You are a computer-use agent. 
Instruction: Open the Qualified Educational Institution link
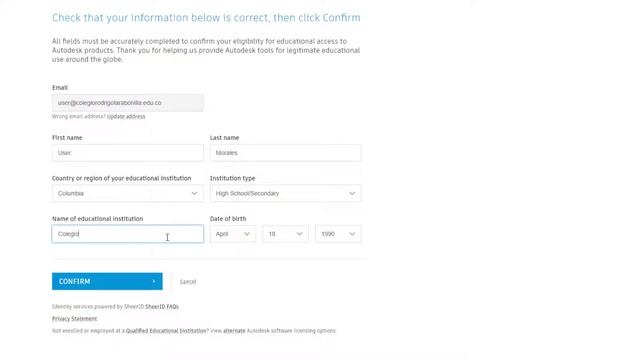166,331
